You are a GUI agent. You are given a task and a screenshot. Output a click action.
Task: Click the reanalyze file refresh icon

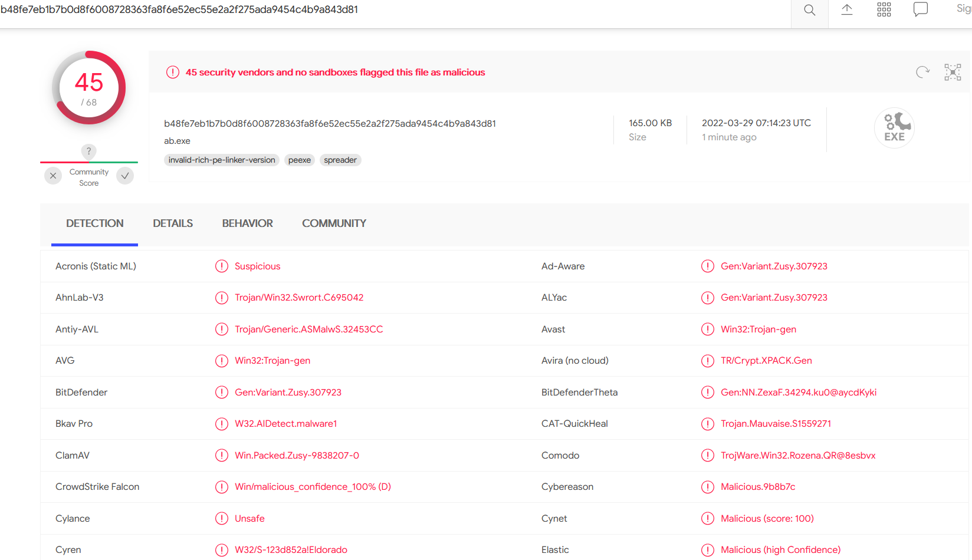pos(923,72)
